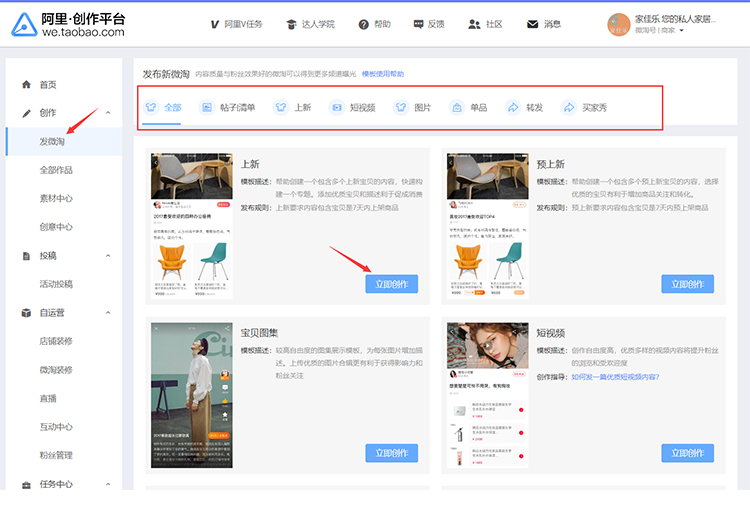Click the share arrow icon on the 转发 tab

coord(513,107)
